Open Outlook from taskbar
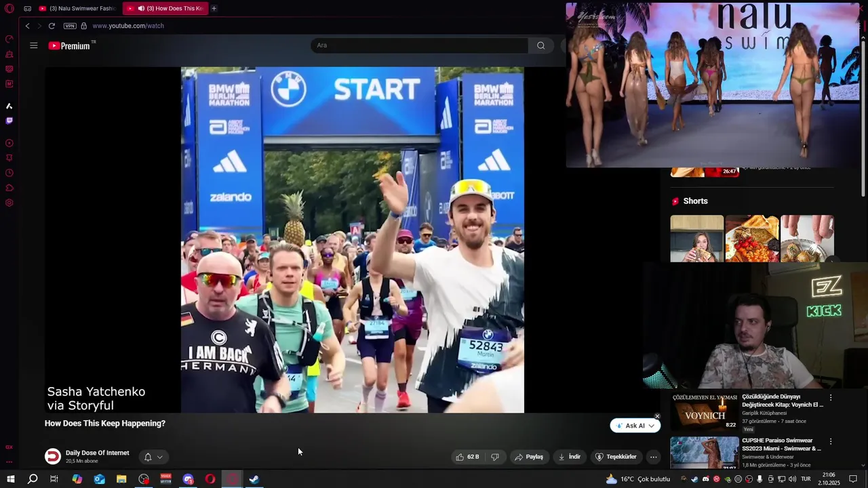This screenshot has height=488, width=868. pyautogui.click(x=99, y=479)
